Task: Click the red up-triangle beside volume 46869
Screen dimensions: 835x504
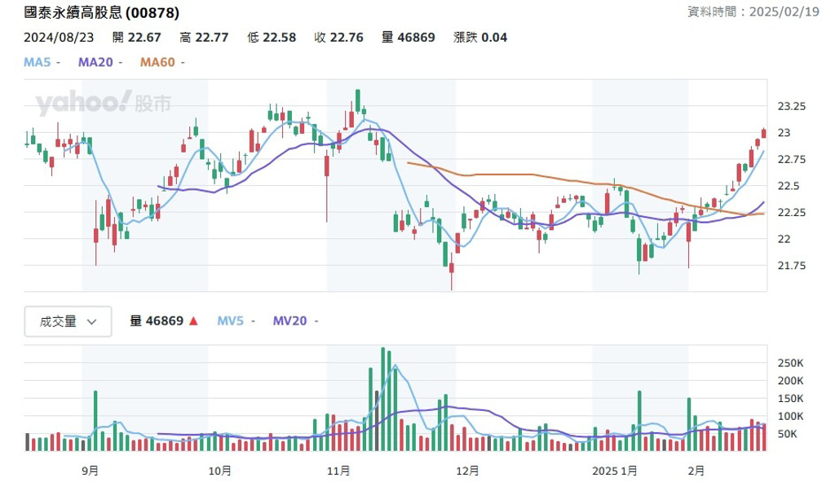Action: coord(194,321)
